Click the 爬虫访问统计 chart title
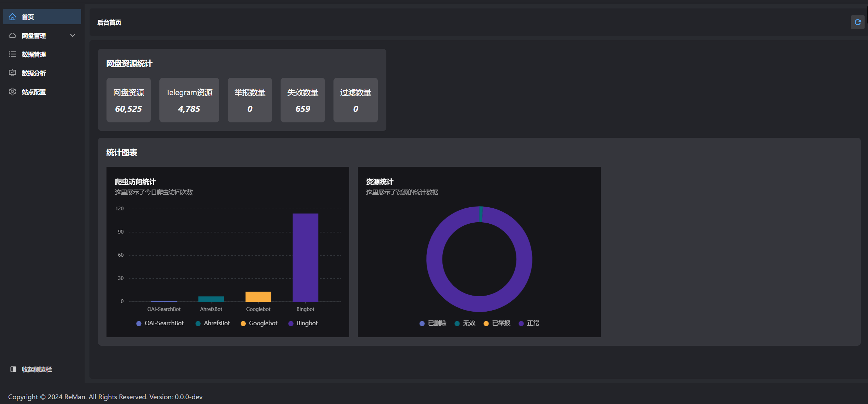Image resolution: width=868 pixels, height=404 pixels. click(x=135, y=182)
